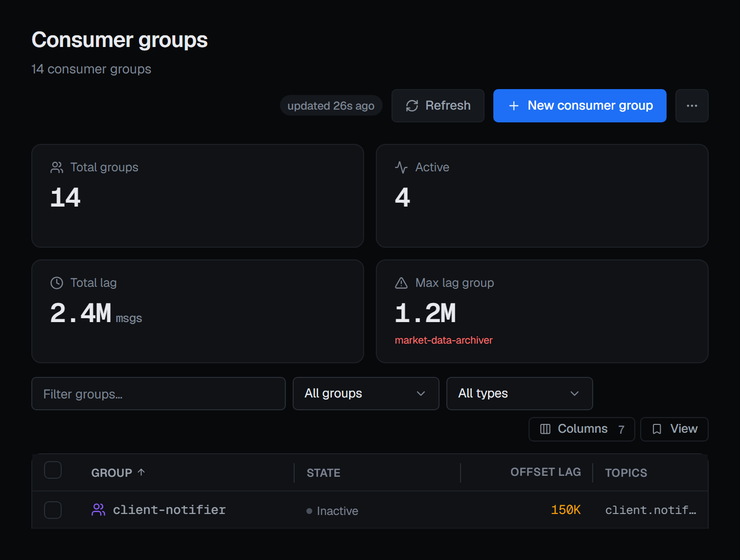This screenshot has height=560, width=740.
Task: Click the Inactive state label
Action: (x=337, y=511)
